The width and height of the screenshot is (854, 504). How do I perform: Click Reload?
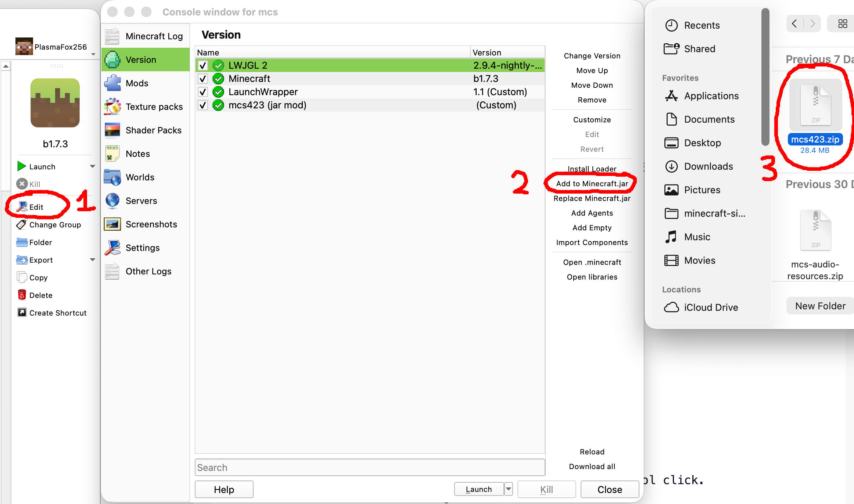point(592,452)
